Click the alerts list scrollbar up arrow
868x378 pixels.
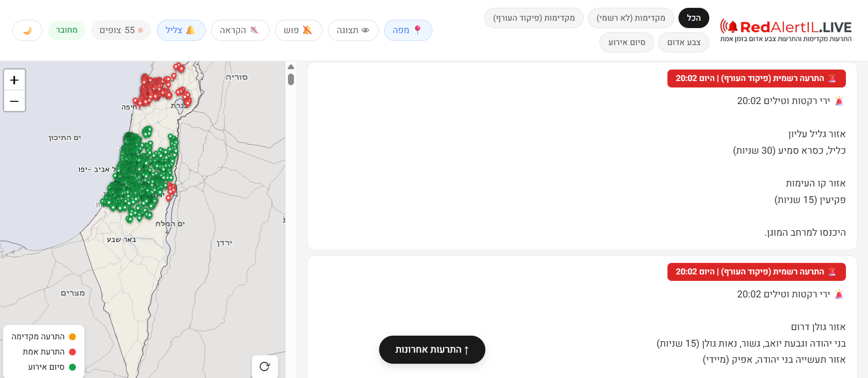(291, 67)
